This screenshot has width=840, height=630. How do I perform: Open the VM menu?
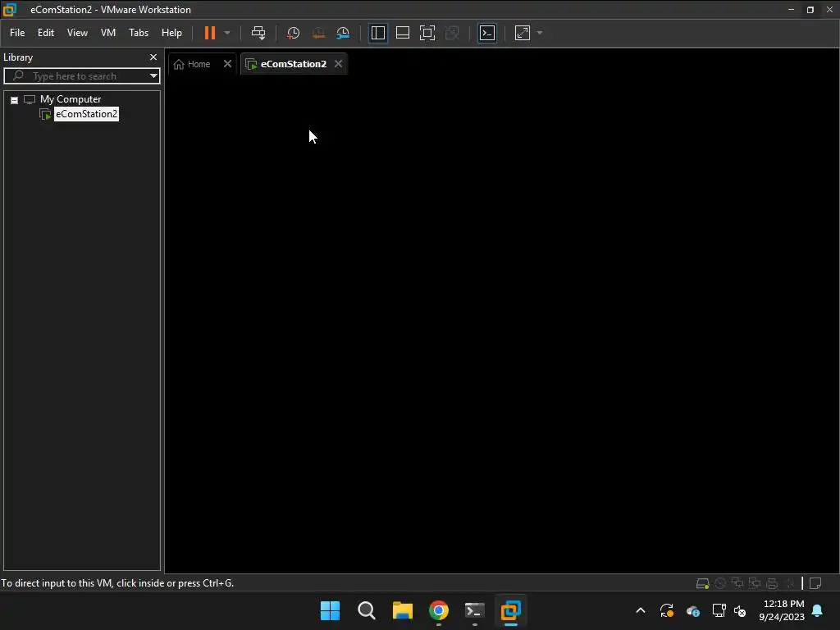tap(108, 33)
